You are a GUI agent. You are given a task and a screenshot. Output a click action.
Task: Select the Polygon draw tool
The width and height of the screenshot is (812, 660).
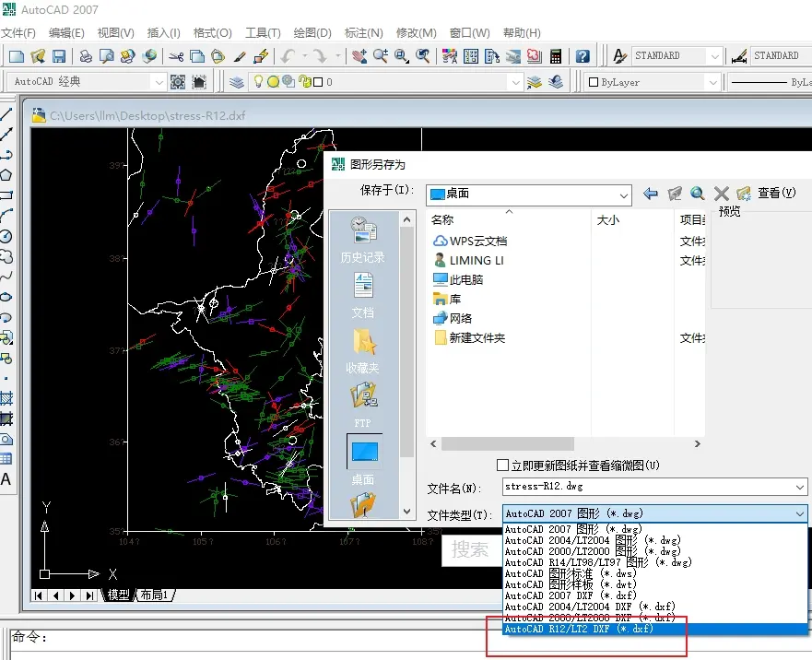(x=6, y=175)
